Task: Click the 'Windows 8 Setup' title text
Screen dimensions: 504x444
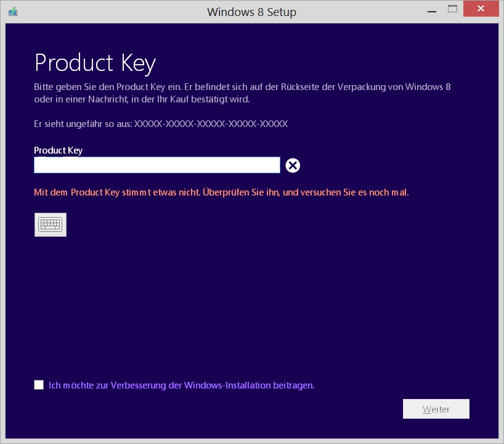Action: click(x=251, y=12)
